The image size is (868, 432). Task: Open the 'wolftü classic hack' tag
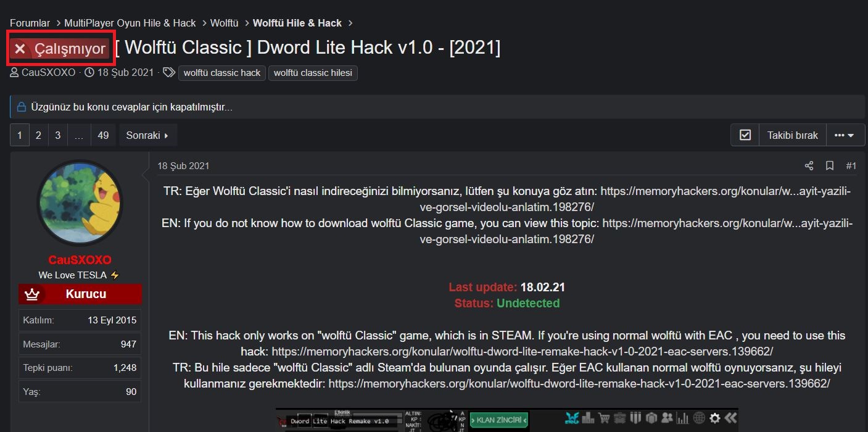tap(222, 73)
